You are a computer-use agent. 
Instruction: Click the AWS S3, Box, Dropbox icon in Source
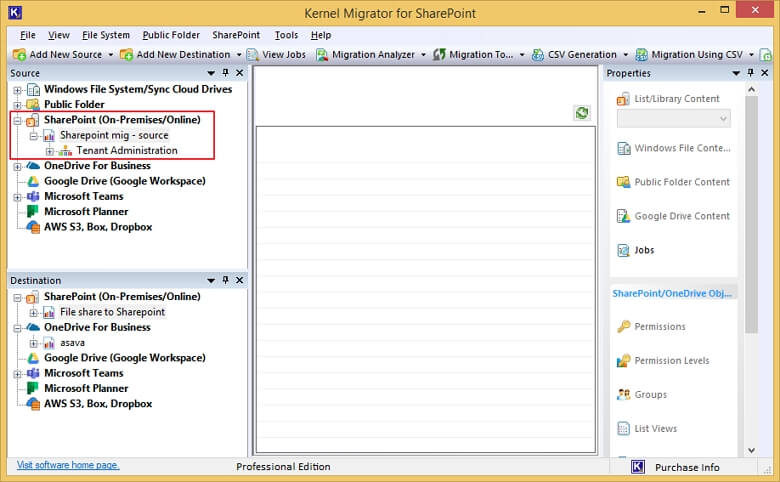click(33, 227)
